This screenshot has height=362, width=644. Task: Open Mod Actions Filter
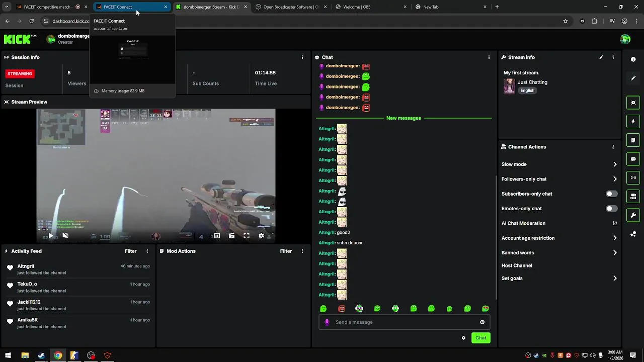click(286, 251)
